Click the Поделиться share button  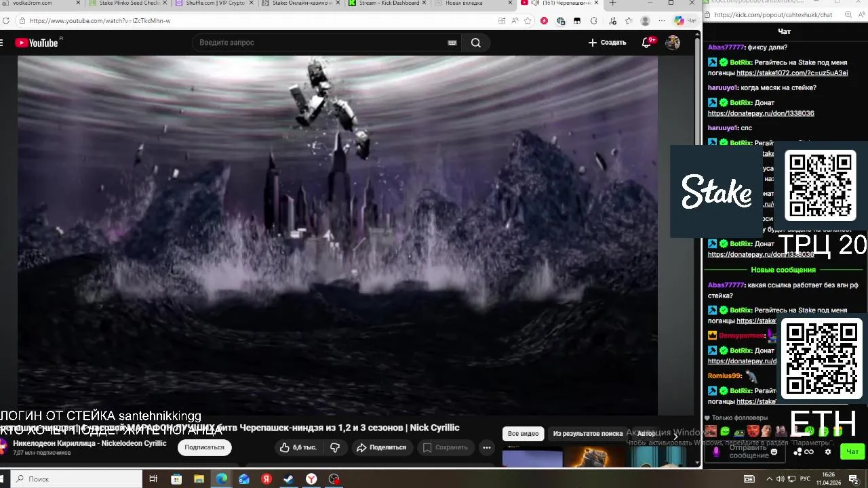click(x=381, y=447)
